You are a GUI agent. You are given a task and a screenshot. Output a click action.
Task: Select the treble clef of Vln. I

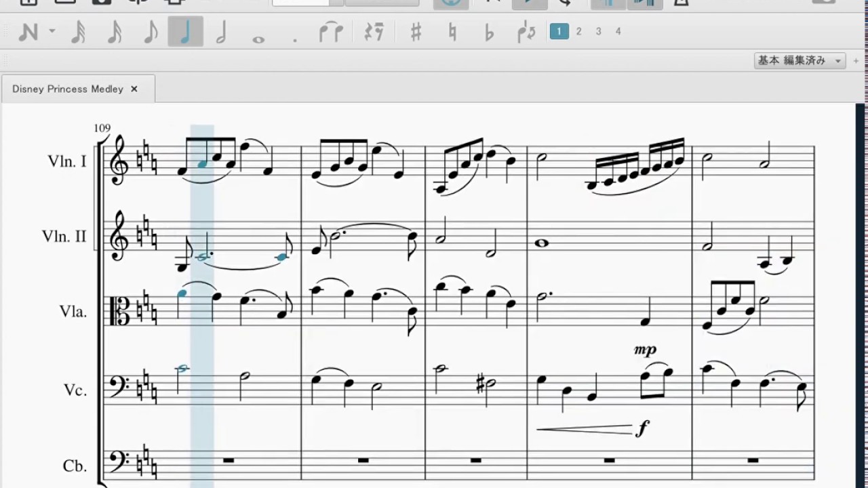tap(119, 159)
